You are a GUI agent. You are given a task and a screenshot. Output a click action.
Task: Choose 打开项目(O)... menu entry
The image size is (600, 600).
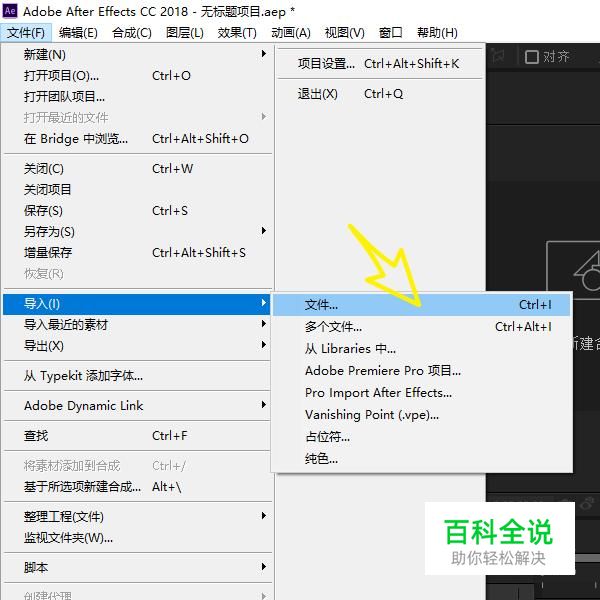tap(138, 75)
